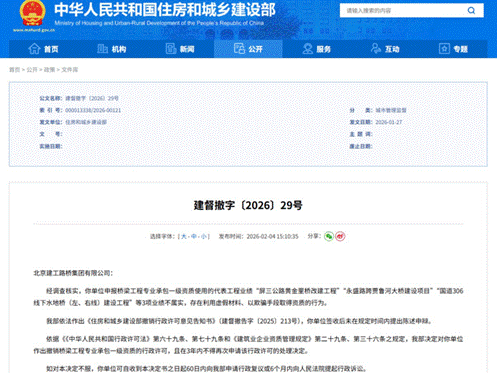
Task: Click the national emblem logo
Action: [x=32, y=13]
